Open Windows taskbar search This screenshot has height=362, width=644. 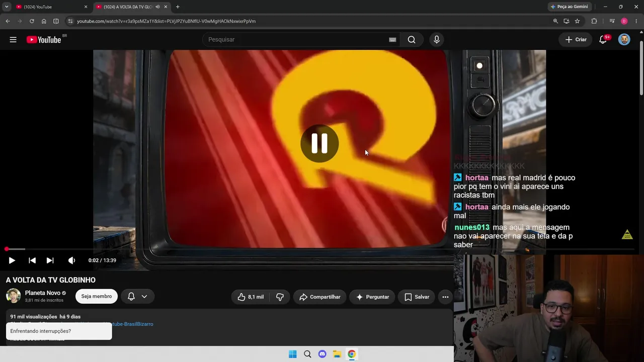click(307, 354)
